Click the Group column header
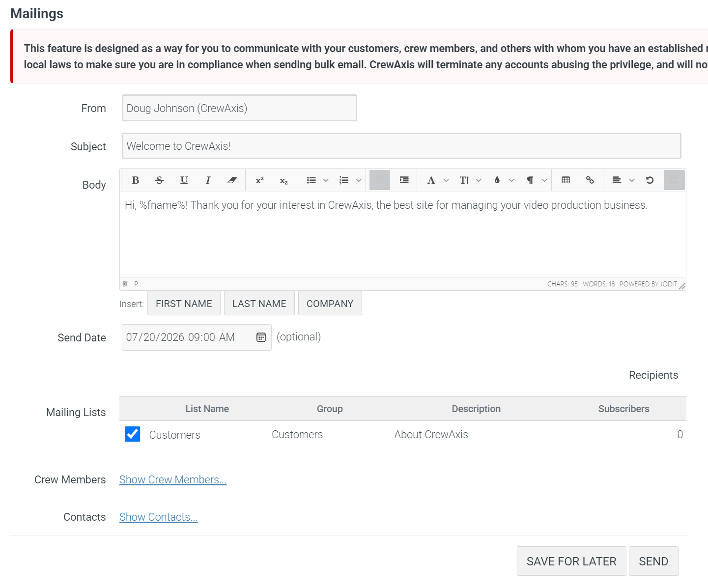Viewport: 708px width, 588px height. pyautogui.click(x=330, y=409)
